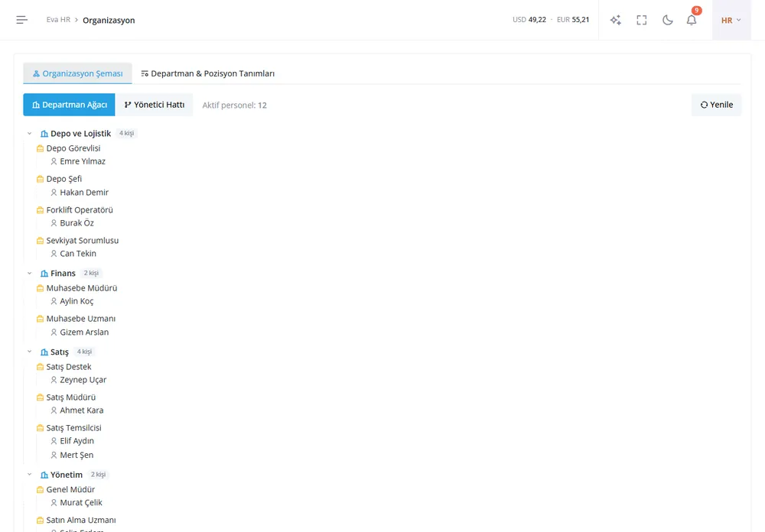Viewport: 765px width, 532px height.
Task: Open notifications bell with 9 badge
Action: click(x=692, y=20)
